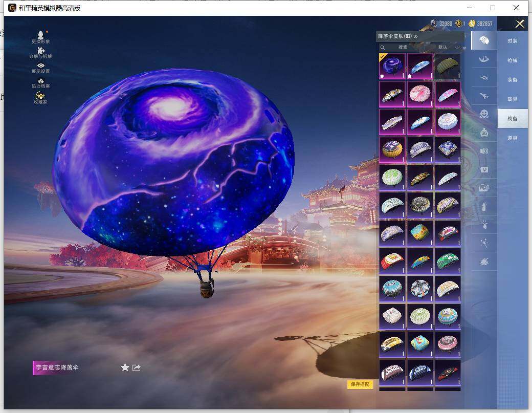Select the airplane category icon
This screenshot has width=532, height=413.
(x=484, y=96)
